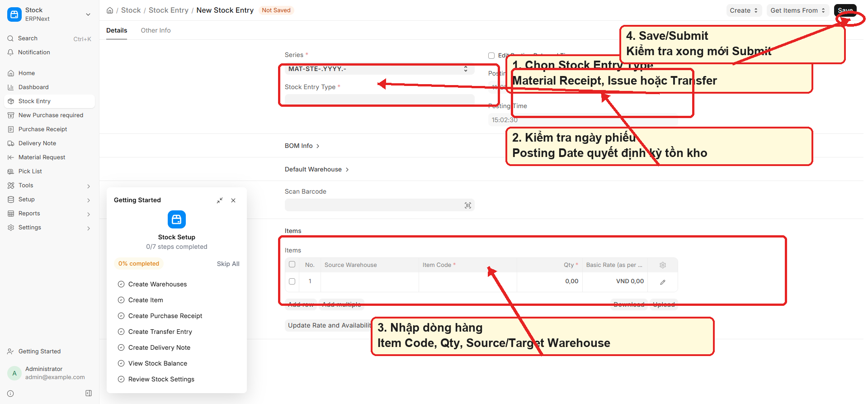Viewport: 868px width, 404px height.
Task: Click the Settings gear in sidebar
Action: point(11,228)
